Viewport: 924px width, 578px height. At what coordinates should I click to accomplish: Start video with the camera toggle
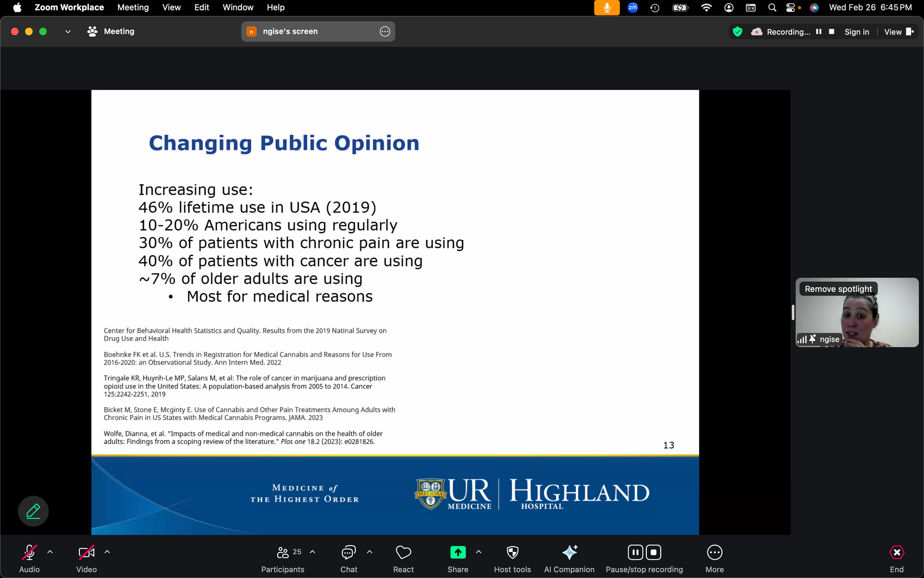pyautogui.click(x=87, y=552)
